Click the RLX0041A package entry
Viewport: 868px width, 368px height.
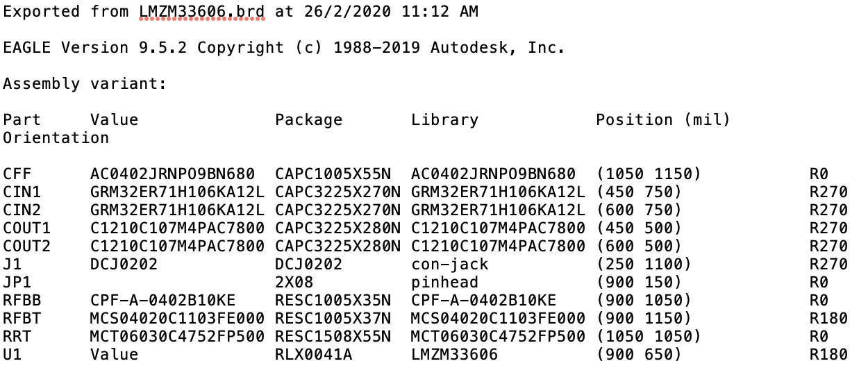[314, 354]
